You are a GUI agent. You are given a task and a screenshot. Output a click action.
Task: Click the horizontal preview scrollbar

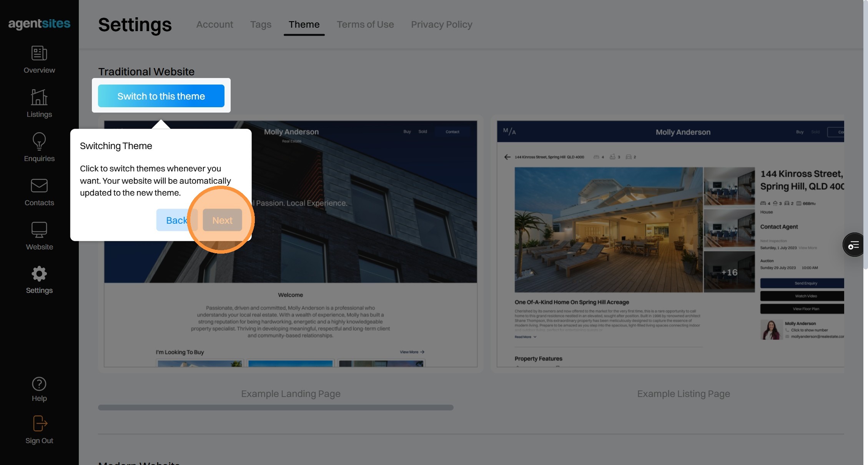[x=276, y=407]
